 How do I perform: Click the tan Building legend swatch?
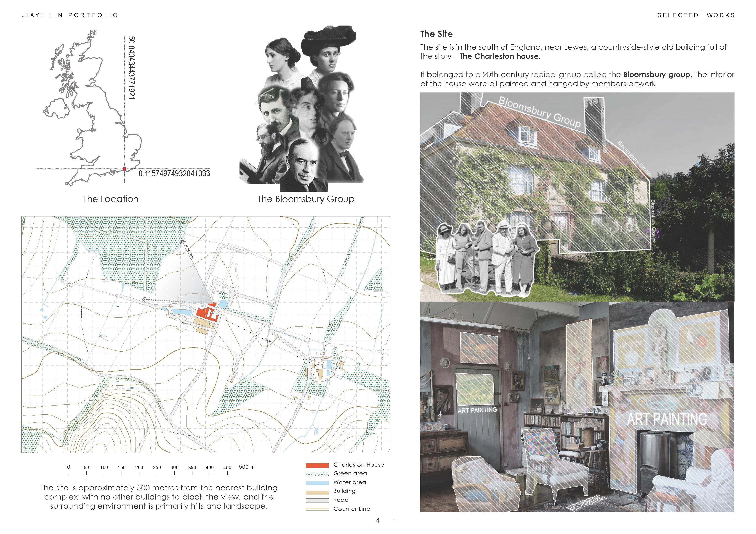click(x=317, y=492)
